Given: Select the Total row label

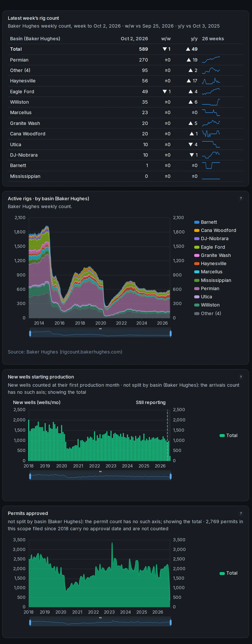Looking at the screenshot, I should coord(16,49).
